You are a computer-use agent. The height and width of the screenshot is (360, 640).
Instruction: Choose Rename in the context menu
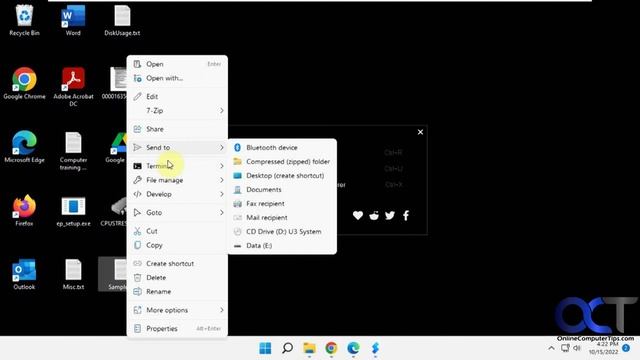coord(177,291)
